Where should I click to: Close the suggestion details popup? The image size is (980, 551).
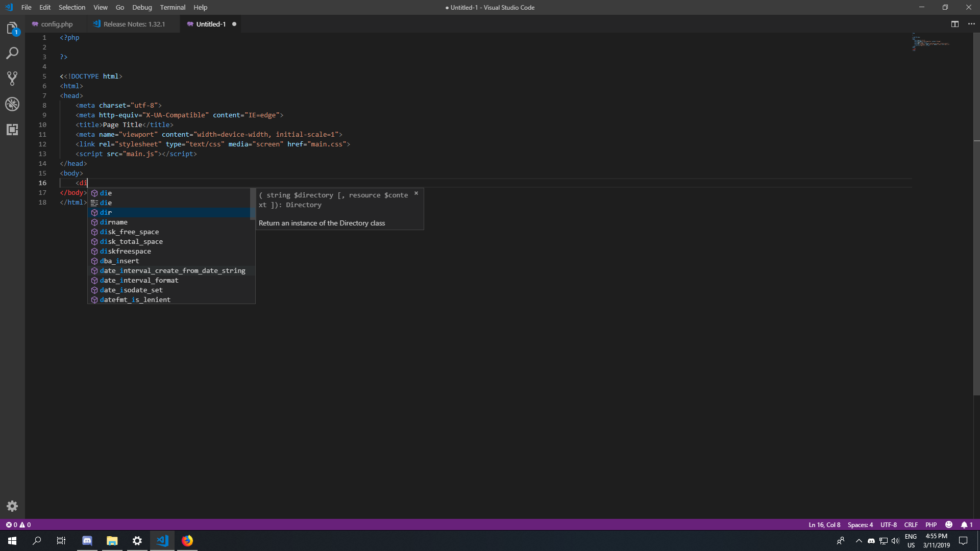click(x=416, y=193)
